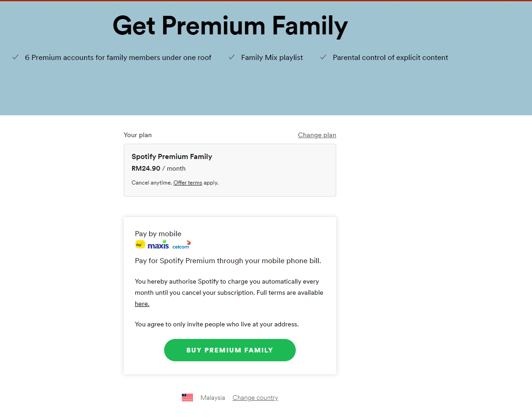
Task: Click the Spotify Premium Family plan title
Action: coord(172,156)
